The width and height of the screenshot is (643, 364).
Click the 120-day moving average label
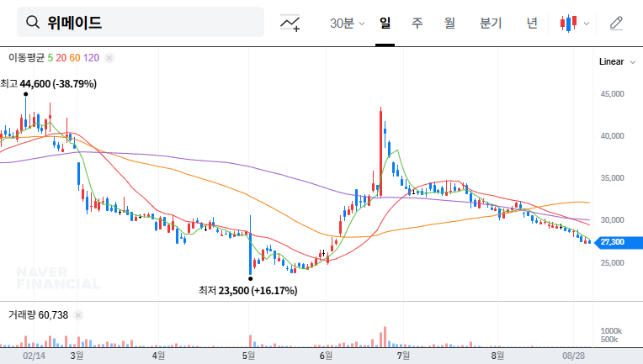tap(91, 58)
